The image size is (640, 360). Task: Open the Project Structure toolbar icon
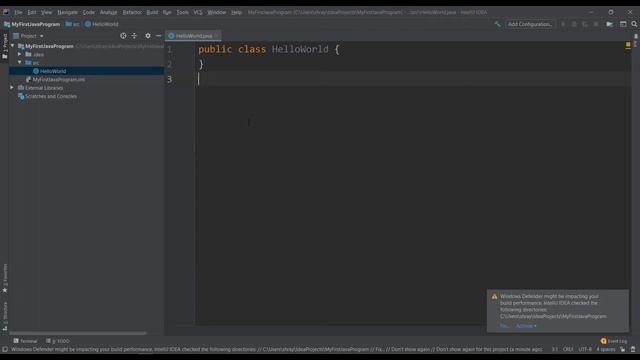click(609, 24)
